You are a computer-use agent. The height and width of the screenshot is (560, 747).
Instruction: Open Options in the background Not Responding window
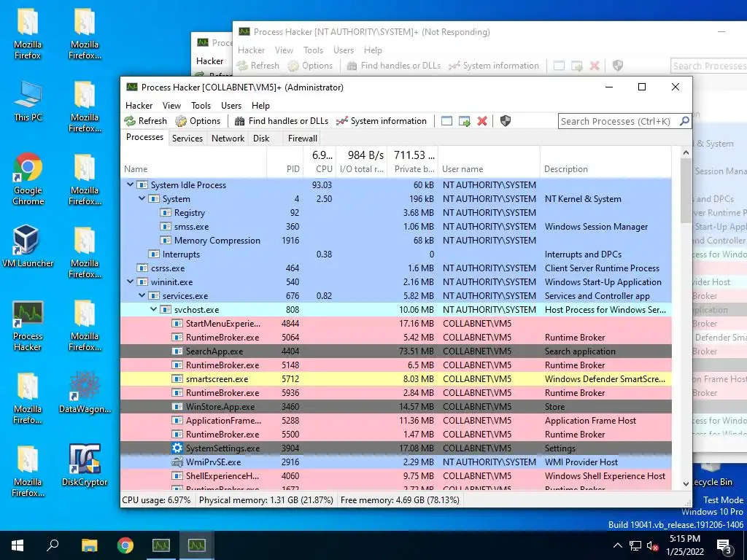coord(311,66)
